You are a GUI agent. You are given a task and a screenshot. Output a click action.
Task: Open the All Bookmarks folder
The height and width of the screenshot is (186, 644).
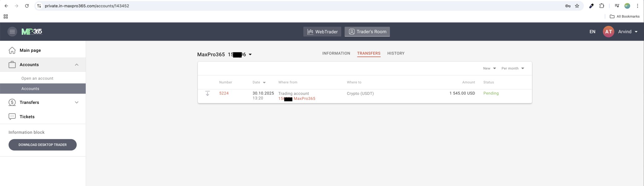(625, 16)
